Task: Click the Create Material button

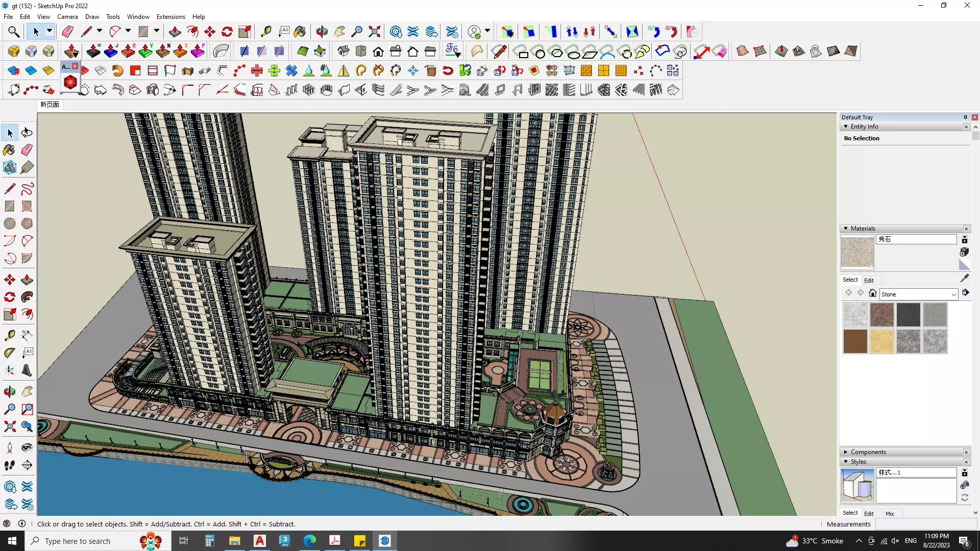Action: pos(964,252)
